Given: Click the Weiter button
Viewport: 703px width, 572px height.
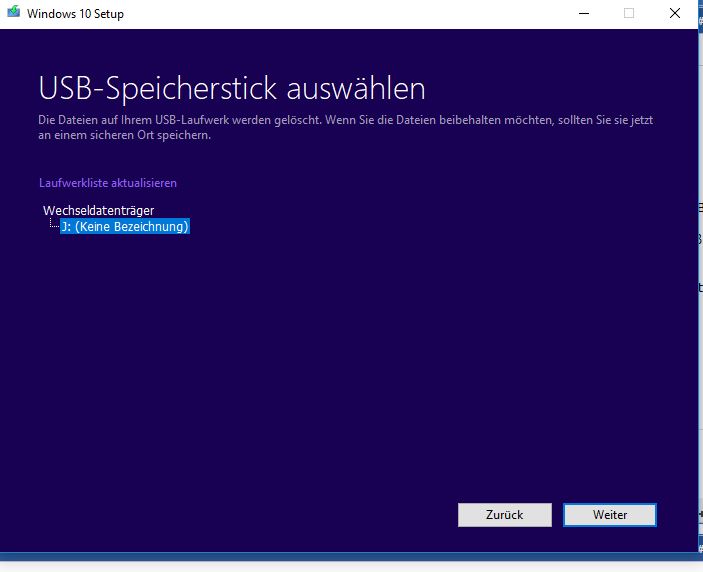Looking at the screenshot, I should click(x=610, y=515).
